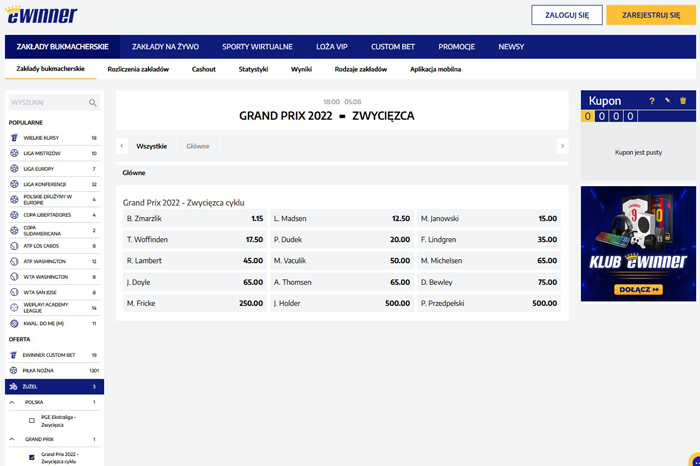
Task: Click the Liga Konferencji ball icon
Action: 14,184
